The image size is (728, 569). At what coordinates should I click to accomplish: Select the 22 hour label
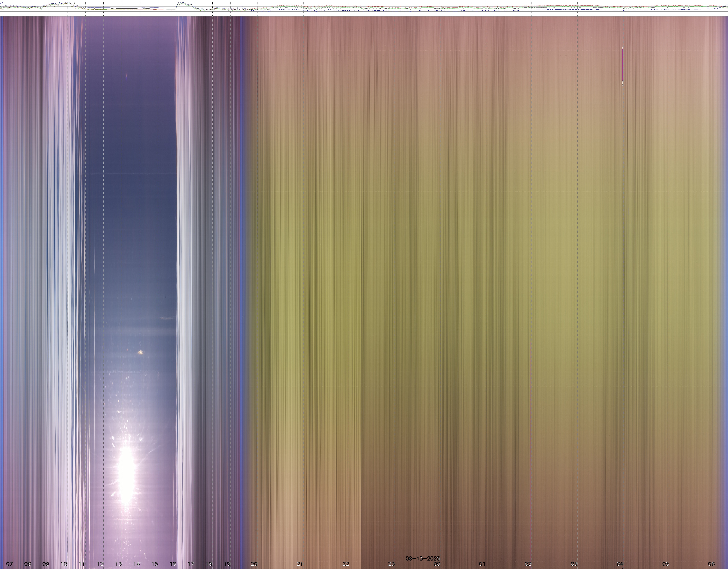[x=346, y=564]
